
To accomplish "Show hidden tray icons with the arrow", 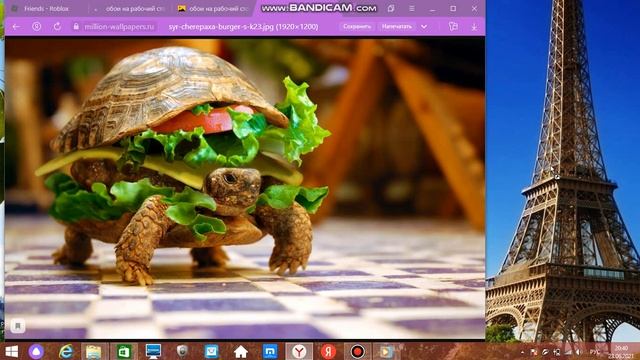I will tap(522, 352).
